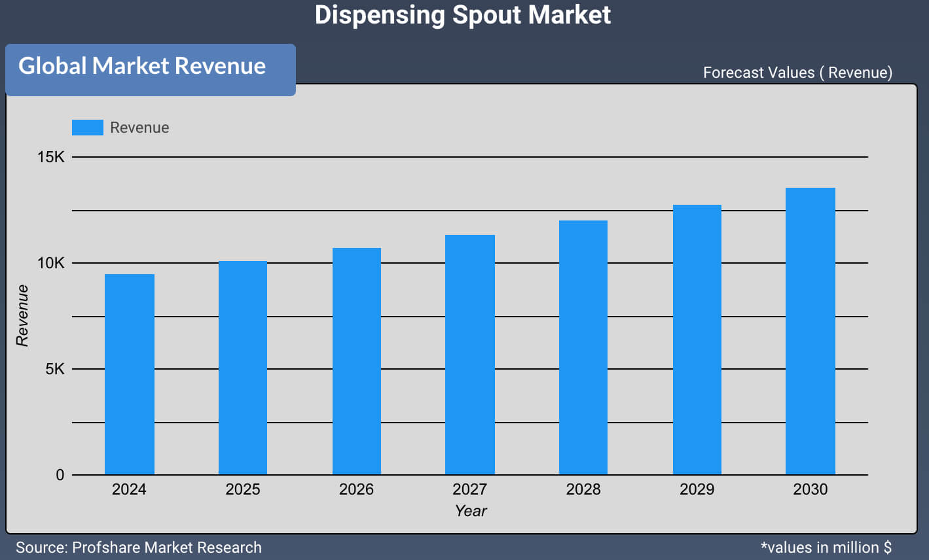Click the 2029 x-axis label

(697, 489)
